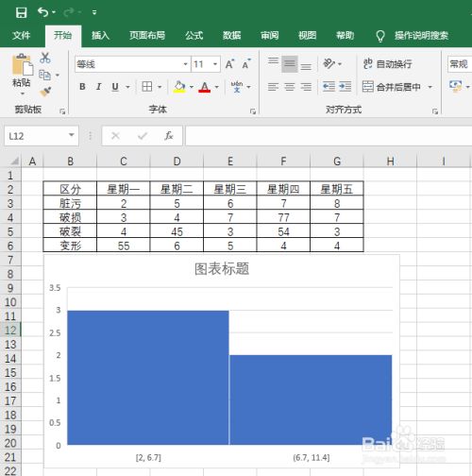The width and height of the screenshot is (472, 476).
Task: Select column C header
Action: tap(124, 161)
